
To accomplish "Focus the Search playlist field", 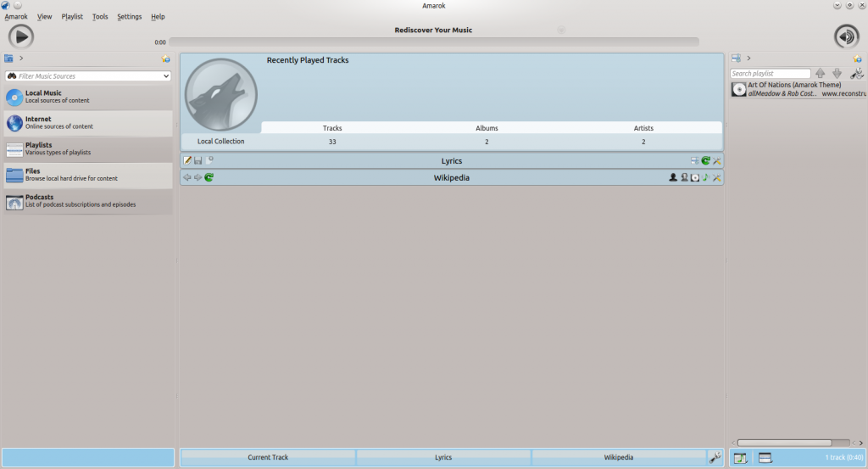I will pyautogui.click(x=770, y=74).
